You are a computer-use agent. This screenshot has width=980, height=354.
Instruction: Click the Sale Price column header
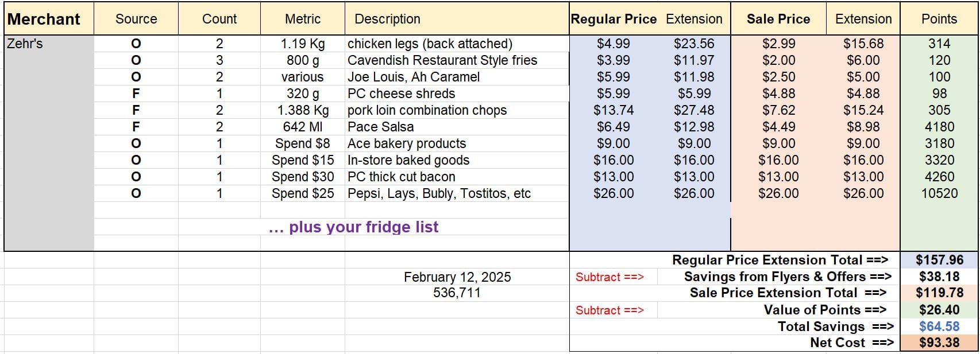pos(778,19)
